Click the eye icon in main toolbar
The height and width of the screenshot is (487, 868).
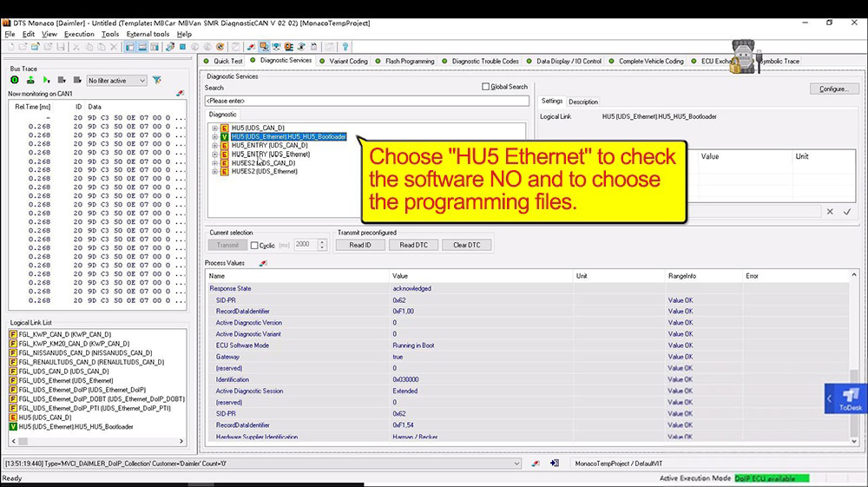point(301,47)
